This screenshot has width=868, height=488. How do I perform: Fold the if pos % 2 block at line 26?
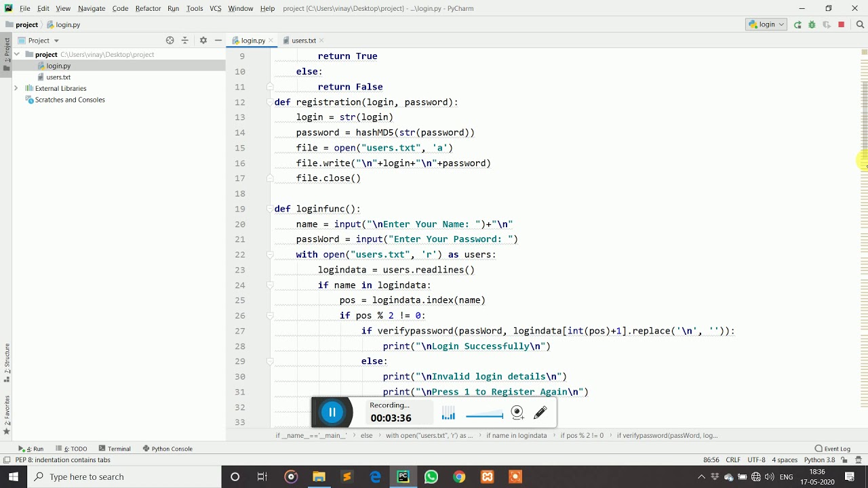(270, 316)
